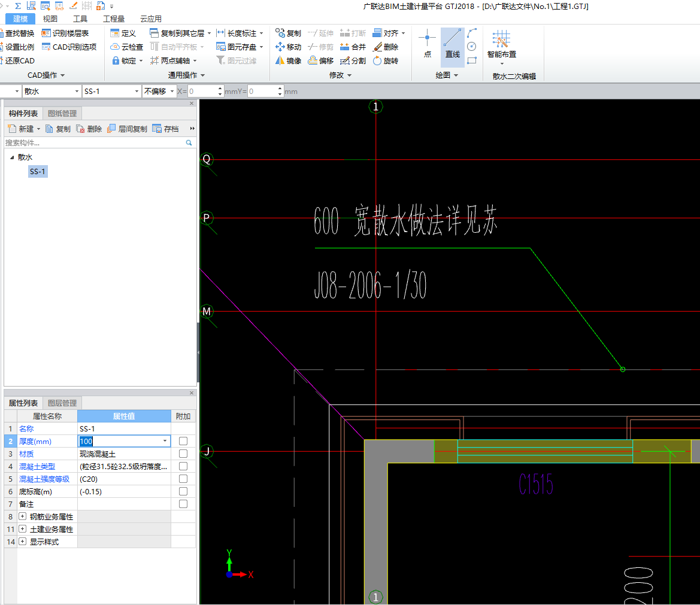
Task: Toggle 附加 checkbox for 底标高(m) row
Action: pos(183,491)
